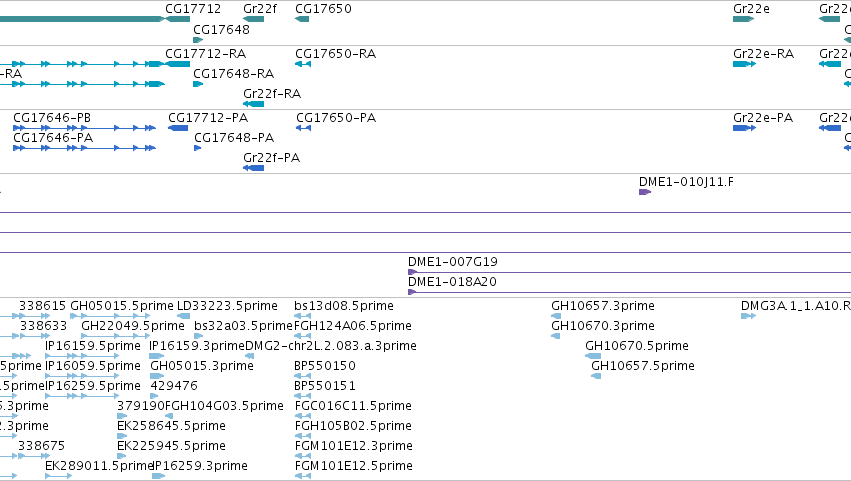
Task: Click the GH10657.3prime EST label
Action: tap(602, 306)
